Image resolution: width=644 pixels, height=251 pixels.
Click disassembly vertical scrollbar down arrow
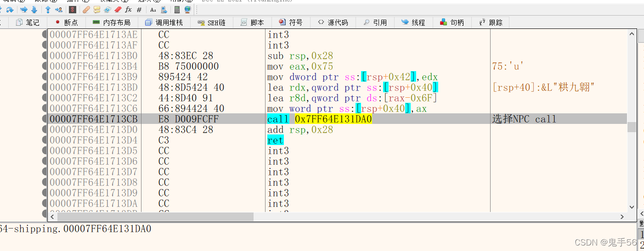632,207
